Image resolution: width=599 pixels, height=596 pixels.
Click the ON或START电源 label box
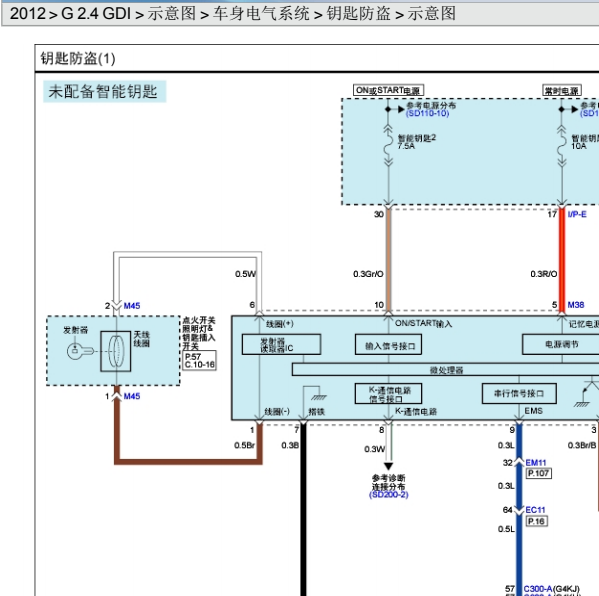coord(388,91)
